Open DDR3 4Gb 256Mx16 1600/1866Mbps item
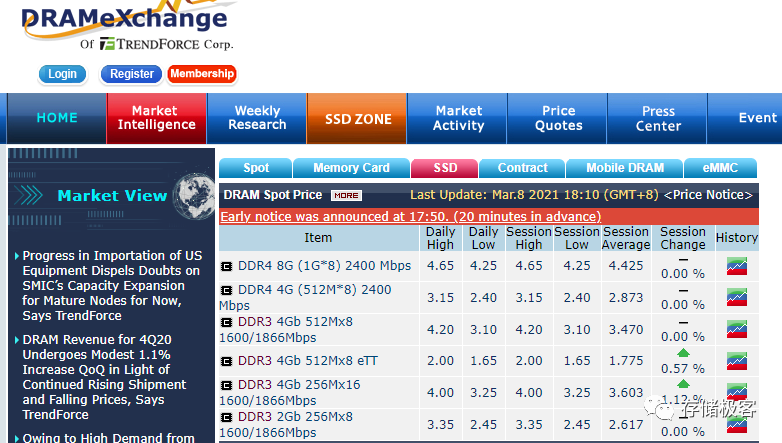Screen dimensions: 782x443 pos(290,392)
